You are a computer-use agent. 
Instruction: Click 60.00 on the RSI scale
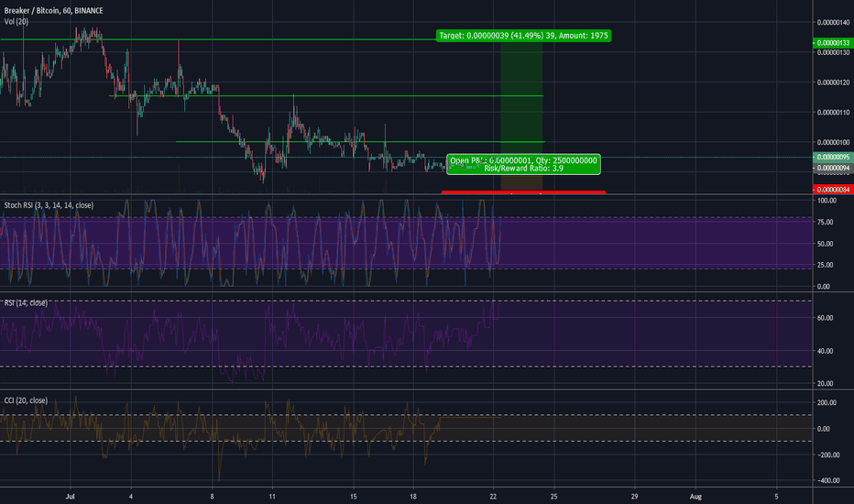point(825,318)
